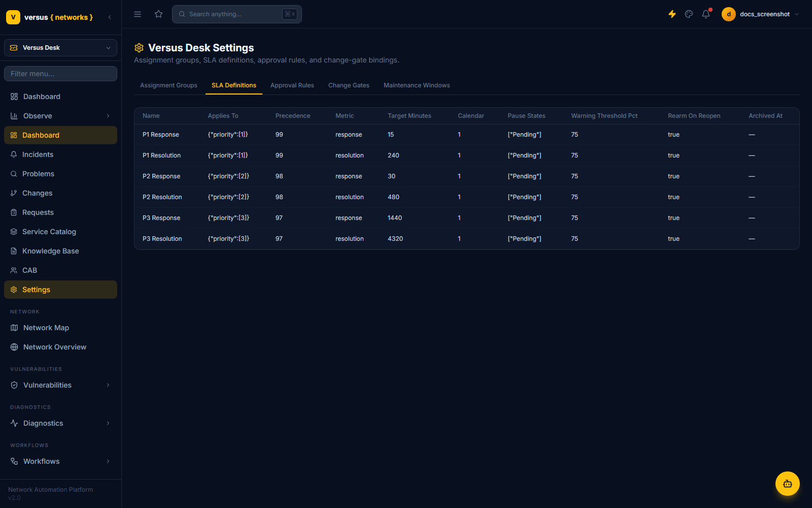Switch to Change Gates tab
This screenshot has width=812, height=508.
point(349,85)
